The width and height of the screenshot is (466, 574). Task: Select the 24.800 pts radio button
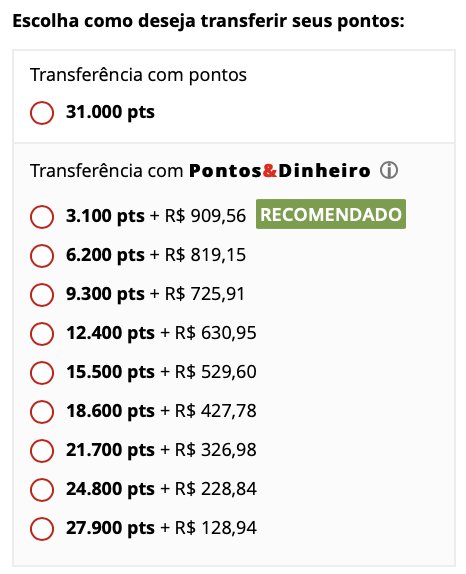coord(42,489)
